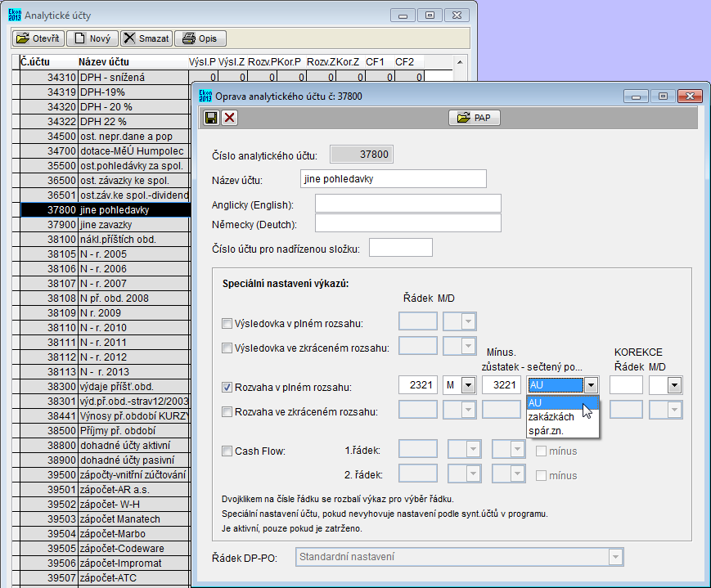Viewport: 711px width, 588px height.
Task: Open M/D dropdown for Výsledovka ve zkráceném rozsahu
Action: (x=468, y=346)
